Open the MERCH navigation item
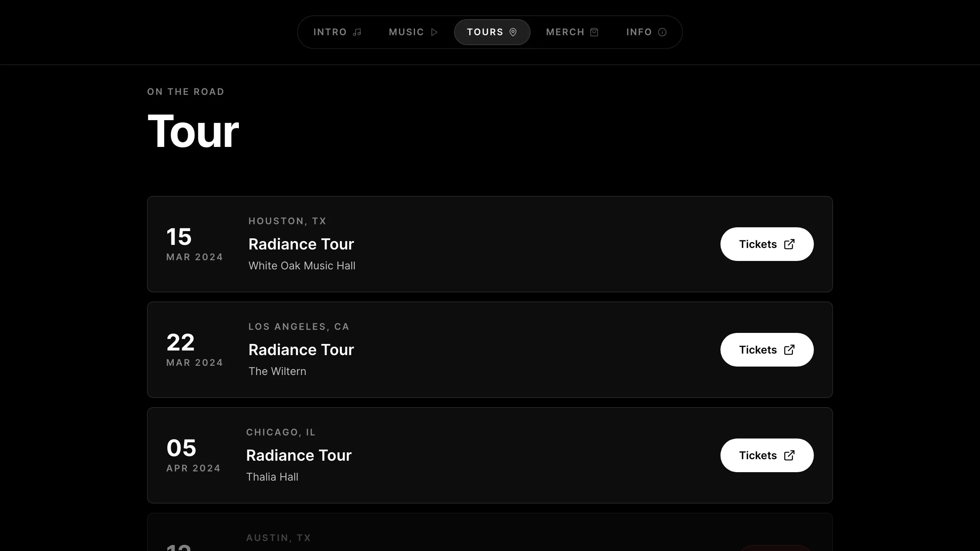The image size is (980, 551). coord(565,32)
